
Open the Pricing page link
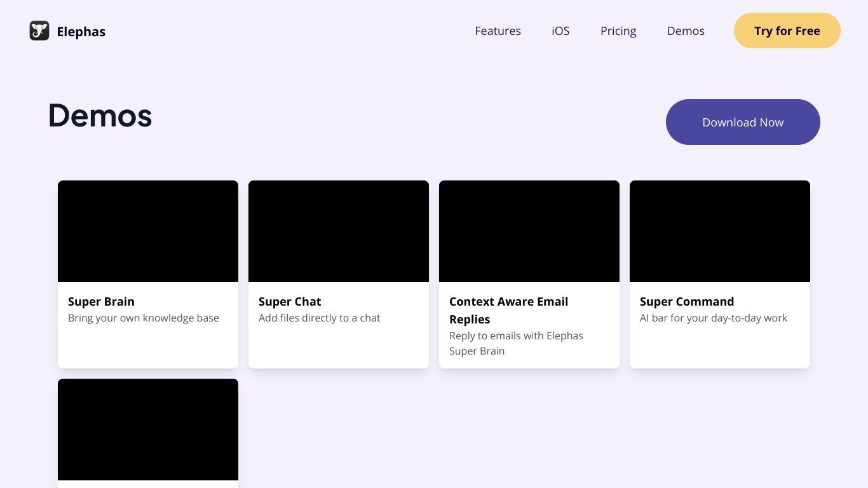(x=618, y=30)
